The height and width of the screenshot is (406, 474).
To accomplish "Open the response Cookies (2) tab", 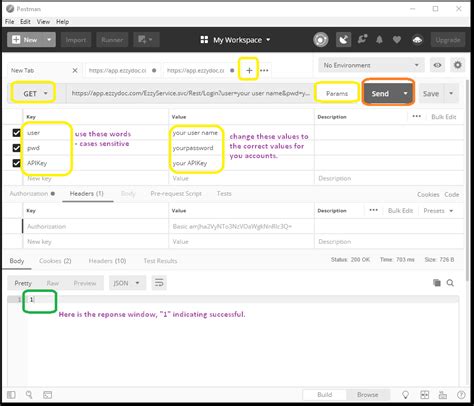I will pos(55,261).
